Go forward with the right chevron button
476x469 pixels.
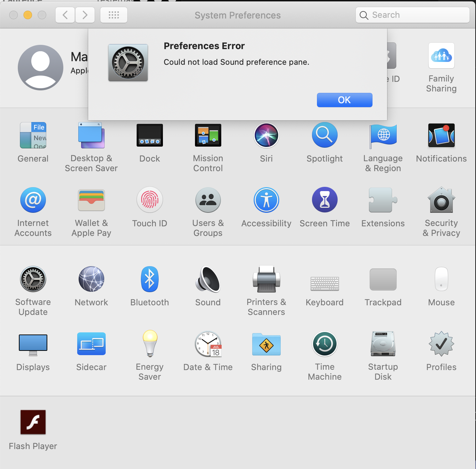click(85, 15)
